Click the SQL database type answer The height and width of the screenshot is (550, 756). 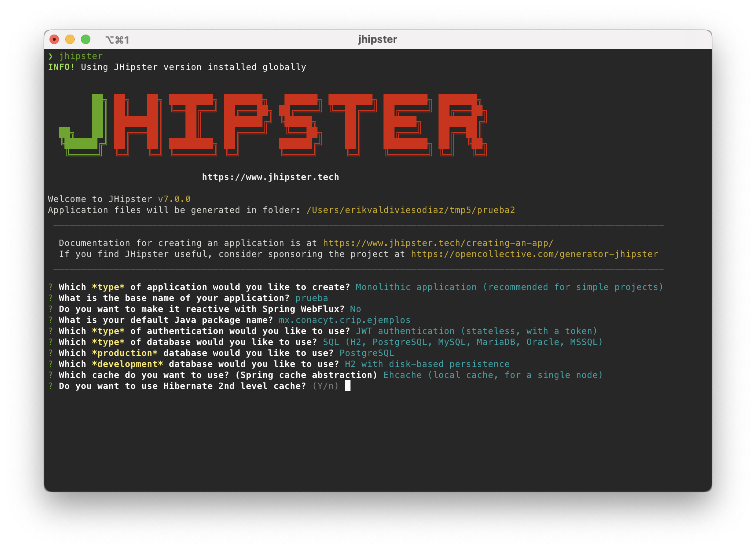coord(463,342)
